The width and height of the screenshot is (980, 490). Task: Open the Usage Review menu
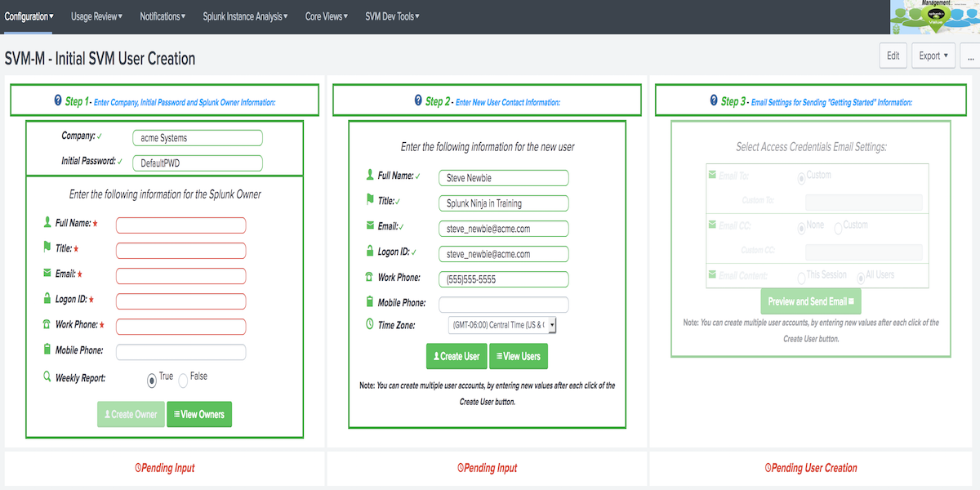click(x=96, y=16)
